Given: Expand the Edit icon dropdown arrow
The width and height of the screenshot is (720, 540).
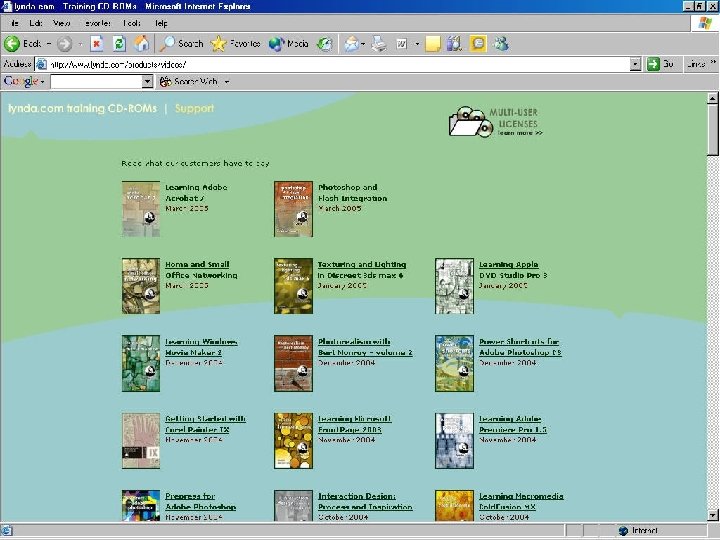Looking at the screenshot, I should pos(417,44).
